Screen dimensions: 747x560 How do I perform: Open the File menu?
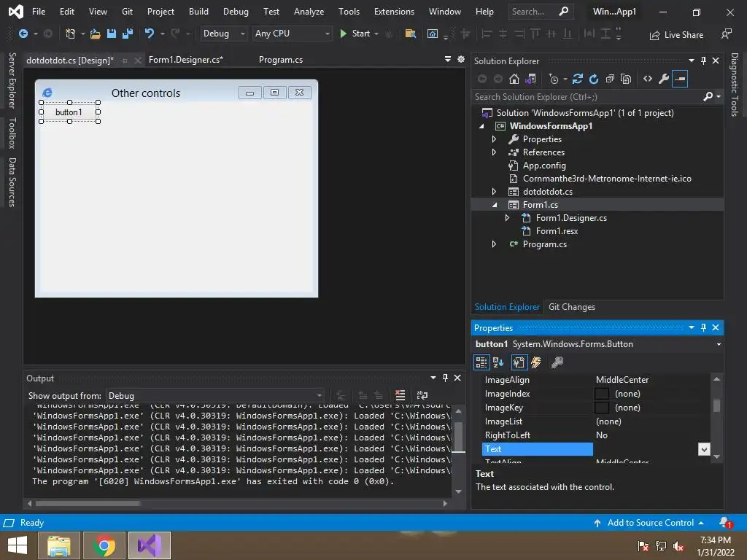[x=39, y=12]
